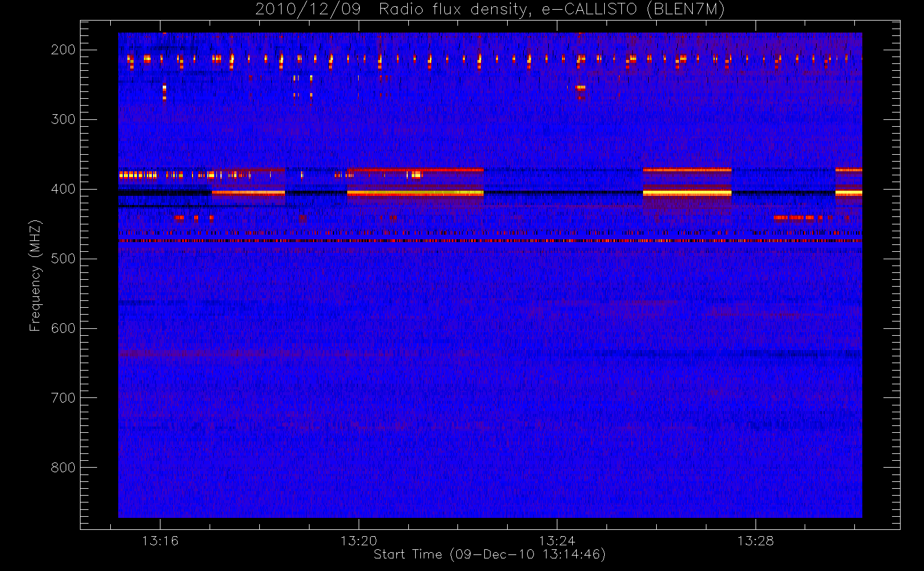
Task: Select the 800 frequency tick label
Action: pyautogui.click(x=63, y=468)
